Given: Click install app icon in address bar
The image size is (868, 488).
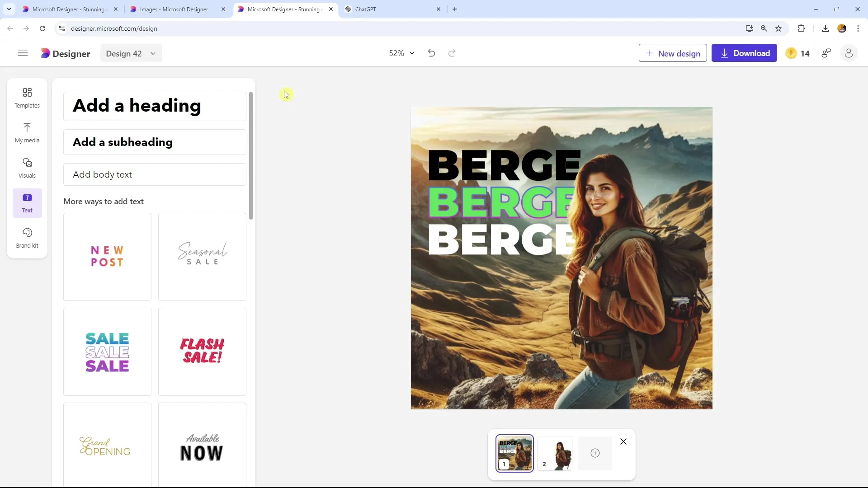Looking at the screenshot, I should click(749, 28).
